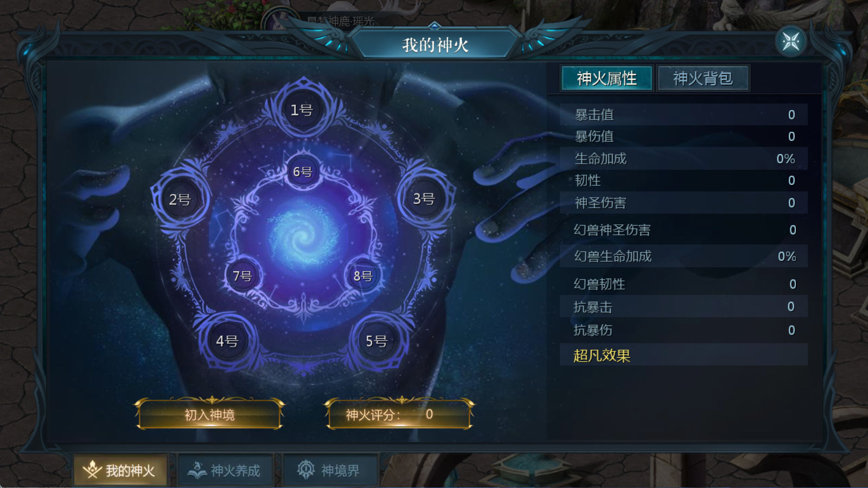Select the 3号 divine fire slot
The image size is (868, 488).
(x=424, y=199)
